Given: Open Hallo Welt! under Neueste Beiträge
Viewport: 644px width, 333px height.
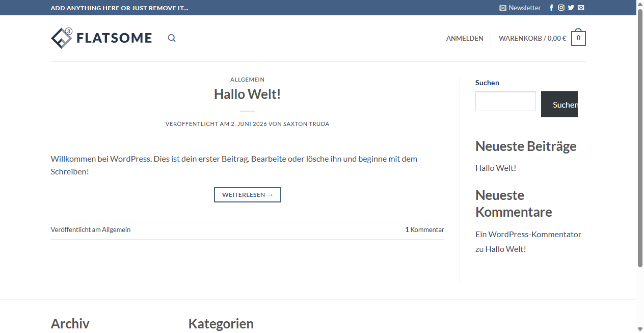Looking at the screenshot, I should pos(496,168).
